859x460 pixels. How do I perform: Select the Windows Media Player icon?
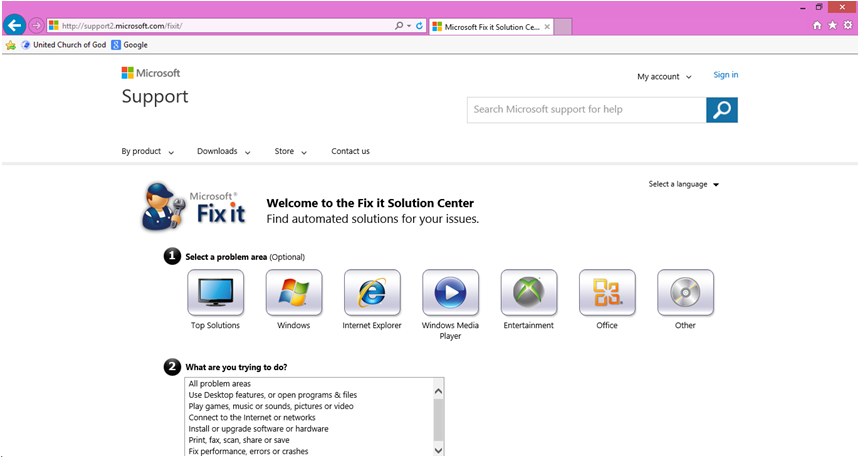pos(450,293)
